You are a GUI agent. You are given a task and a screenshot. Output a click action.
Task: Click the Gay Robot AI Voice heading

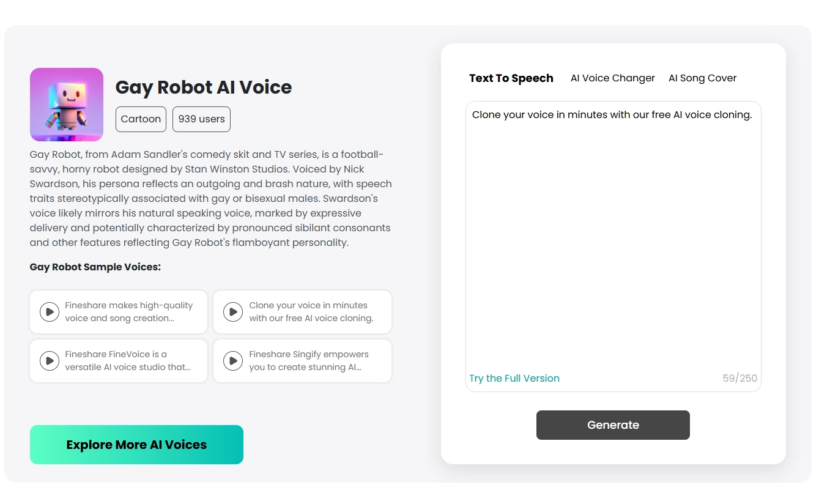pyautogui.click(x=204, y=87)
